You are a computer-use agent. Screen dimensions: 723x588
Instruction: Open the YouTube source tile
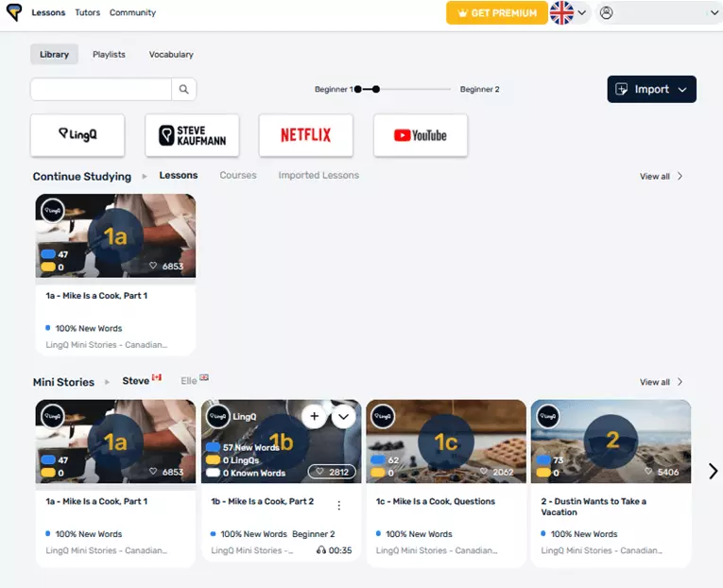[420, 135]
